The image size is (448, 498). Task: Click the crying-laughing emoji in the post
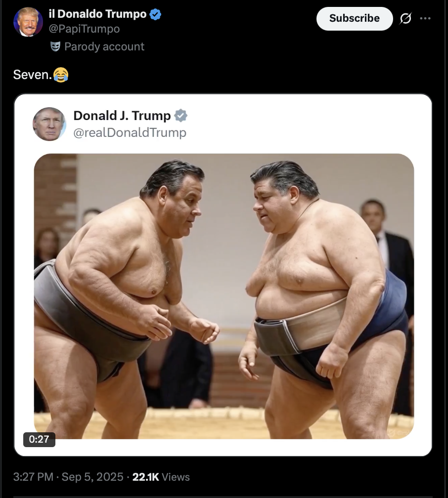[x=61, y=75]
